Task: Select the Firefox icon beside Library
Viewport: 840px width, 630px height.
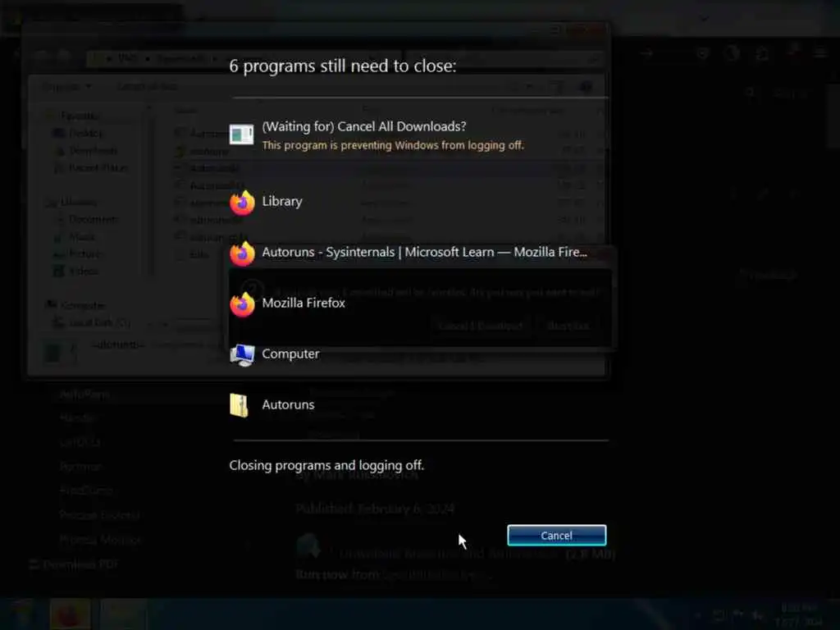Action: 242,203
